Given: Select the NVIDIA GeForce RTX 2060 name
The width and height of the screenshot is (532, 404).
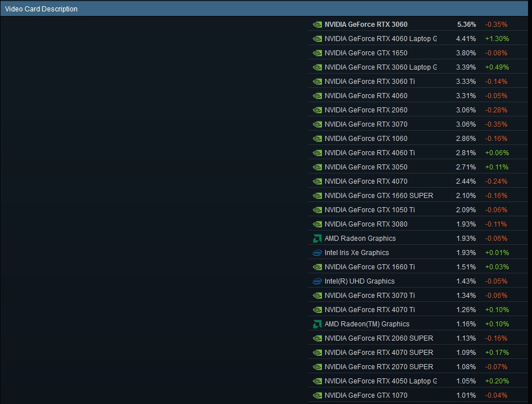Looking at the screenshot, I should (x=366, y=110).
